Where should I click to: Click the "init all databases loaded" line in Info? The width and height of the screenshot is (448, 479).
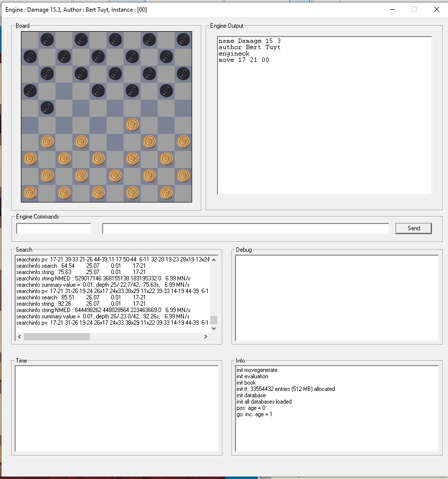pyautogui.click(x=264, y=402)
